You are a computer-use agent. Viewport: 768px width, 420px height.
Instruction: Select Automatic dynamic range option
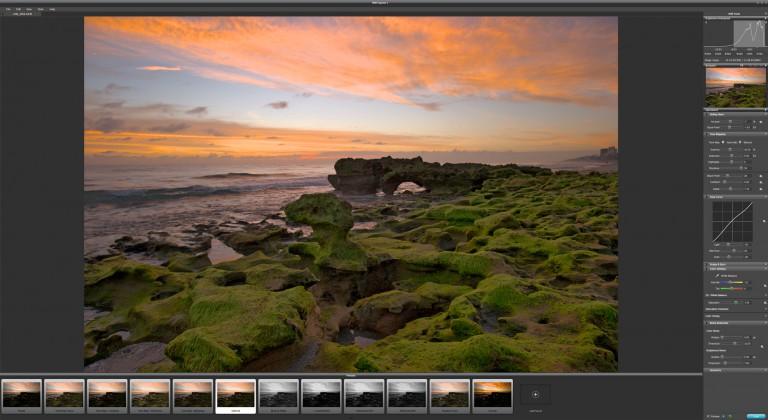click(x=730, y=143)
